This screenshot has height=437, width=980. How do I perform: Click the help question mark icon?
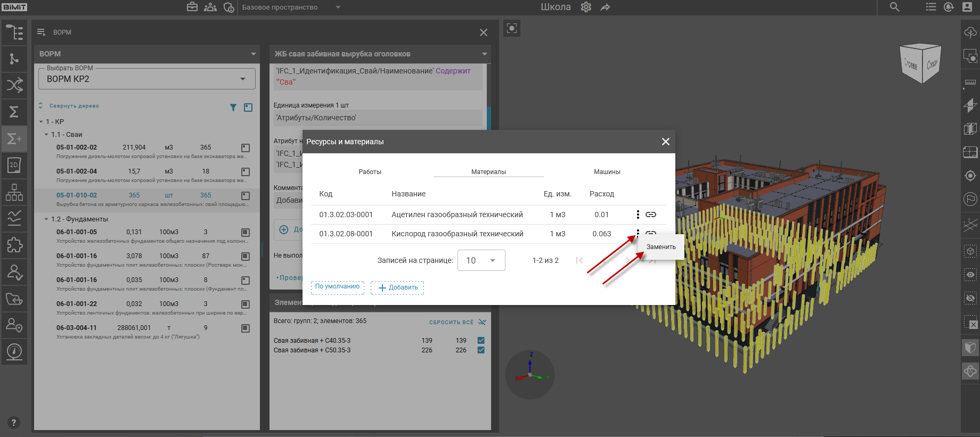tap(14, 423)
